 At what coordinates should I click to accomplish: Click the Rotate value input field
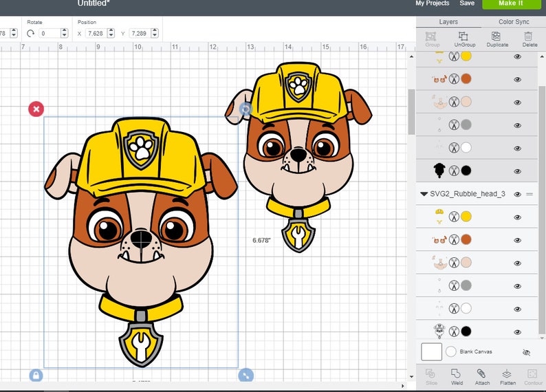click(x=50, y=34)
